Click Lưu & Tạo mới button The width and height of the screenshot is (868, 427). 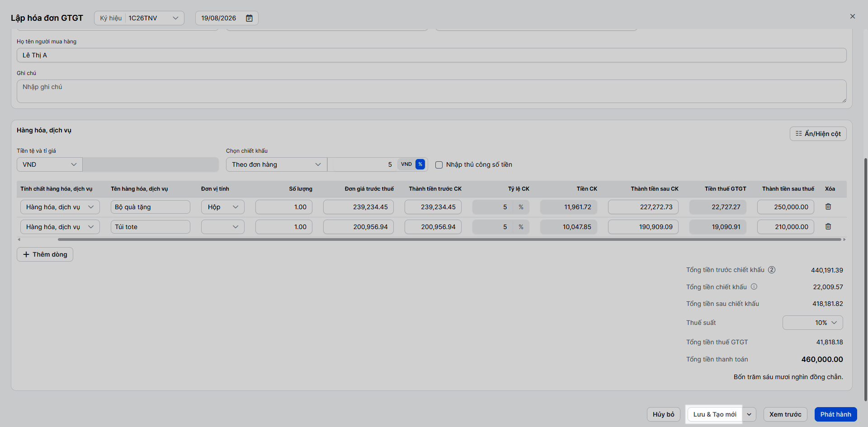(715, 414)
